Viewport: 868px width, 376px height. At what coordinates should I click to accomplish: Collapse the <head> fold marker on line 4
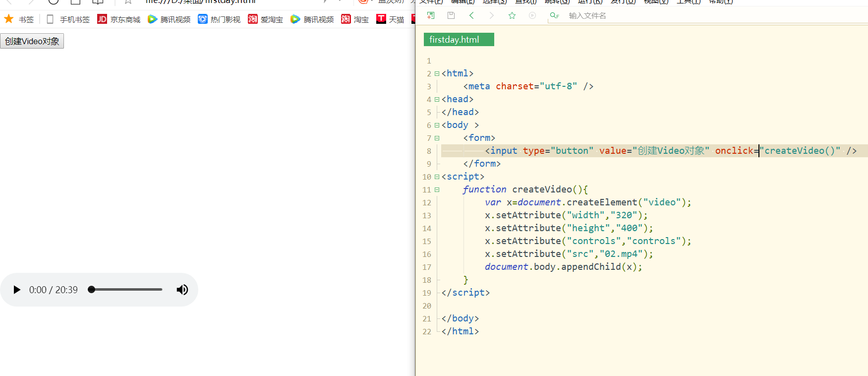coord(437,99)
